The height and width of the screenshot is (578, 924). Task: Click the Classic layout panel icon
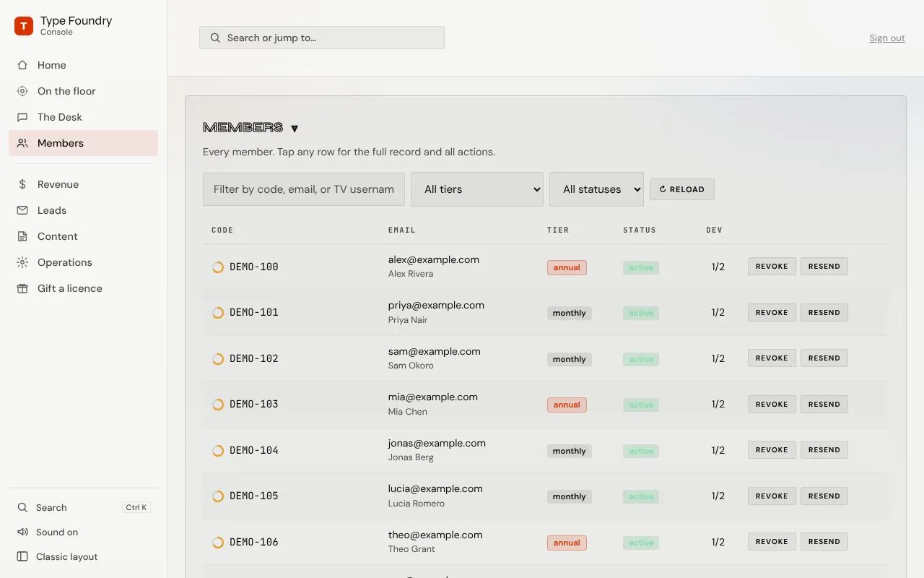[23, 557]
